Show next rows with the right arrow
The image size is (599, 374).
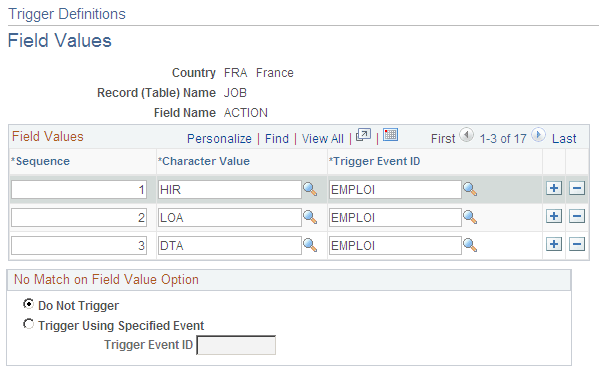(x=538, y=135)
